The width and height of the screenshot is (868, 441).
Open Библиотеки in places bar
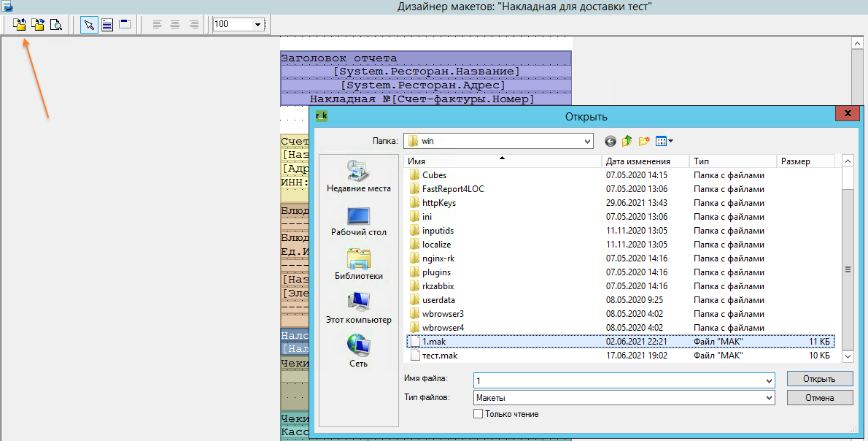[x=359, y=265]
